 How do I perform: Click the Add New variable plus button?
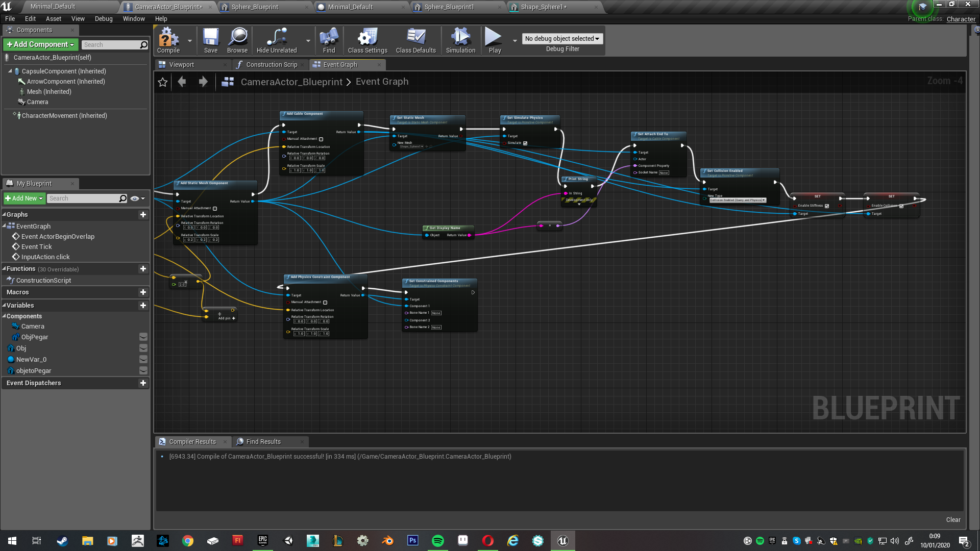click(x=143, y=306)
